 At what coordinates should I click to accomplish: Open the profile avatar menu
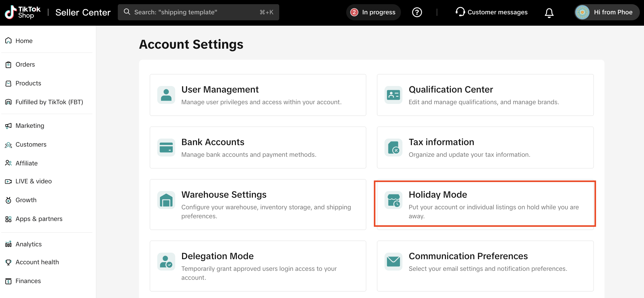pos(582,12)
